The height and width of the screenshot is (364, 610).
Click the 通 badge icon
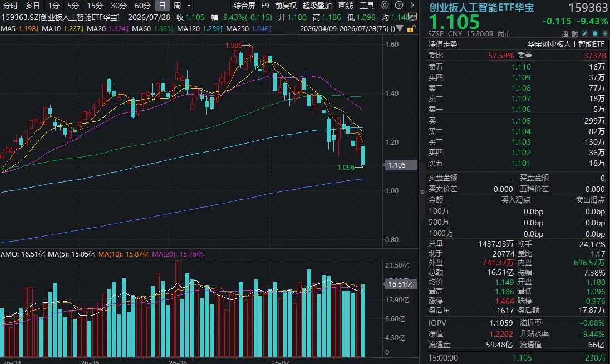564,34
